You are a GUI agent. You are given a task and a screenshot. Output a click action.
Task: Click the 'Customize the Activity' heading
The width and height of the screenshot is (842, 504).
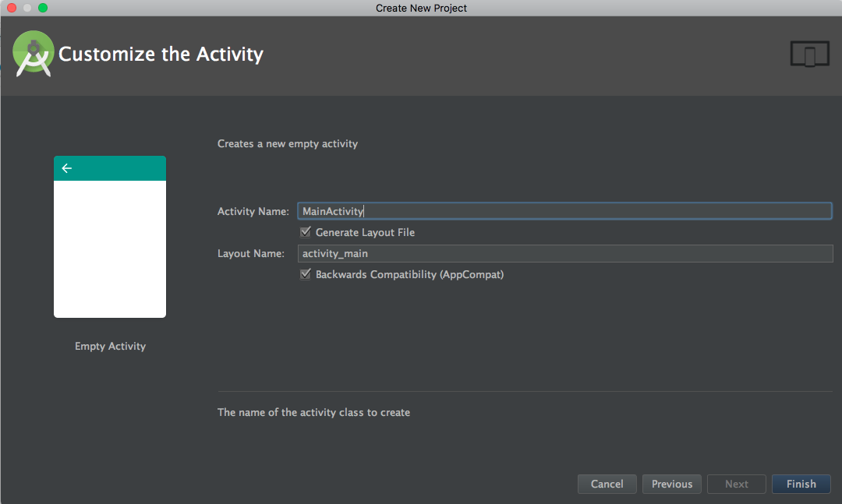point(161,55)
